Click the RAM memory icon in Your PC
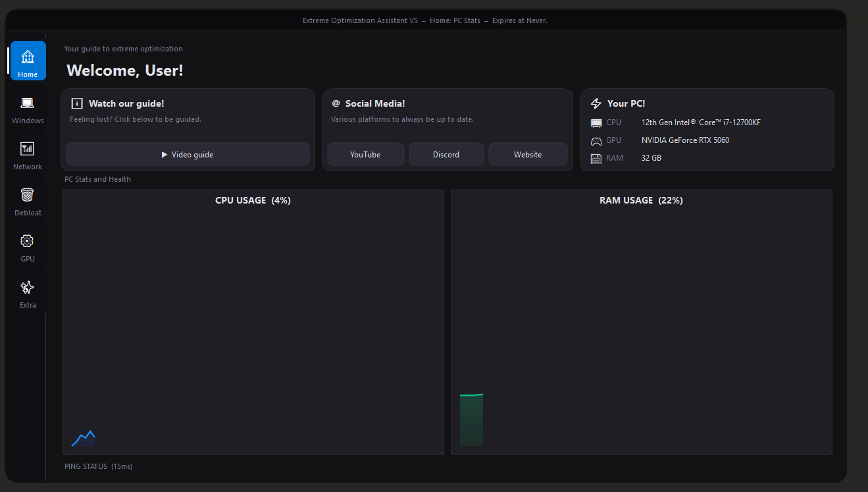The width and height of the screenshot is (868, 492). [x=596, y=159]
